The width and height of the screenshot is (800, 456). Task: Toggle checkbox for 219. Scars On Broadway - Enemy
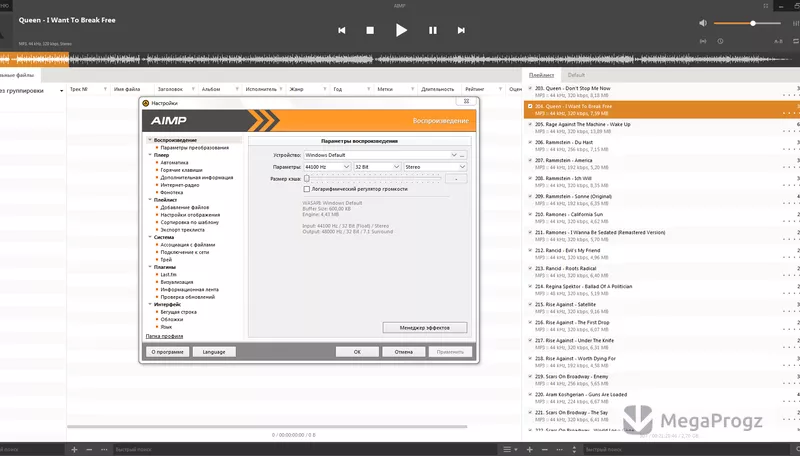tap(530, 376)
